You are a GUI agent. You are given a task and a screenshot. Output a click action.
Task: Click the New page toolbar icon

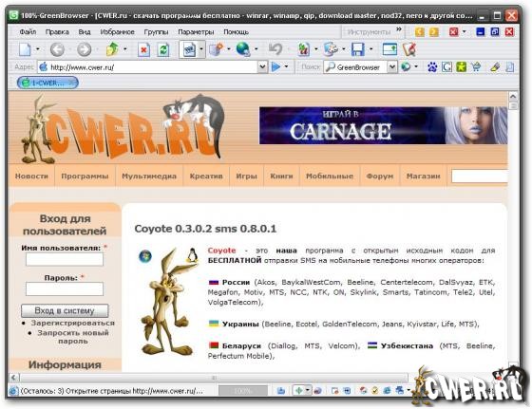(x=25, y=49)
